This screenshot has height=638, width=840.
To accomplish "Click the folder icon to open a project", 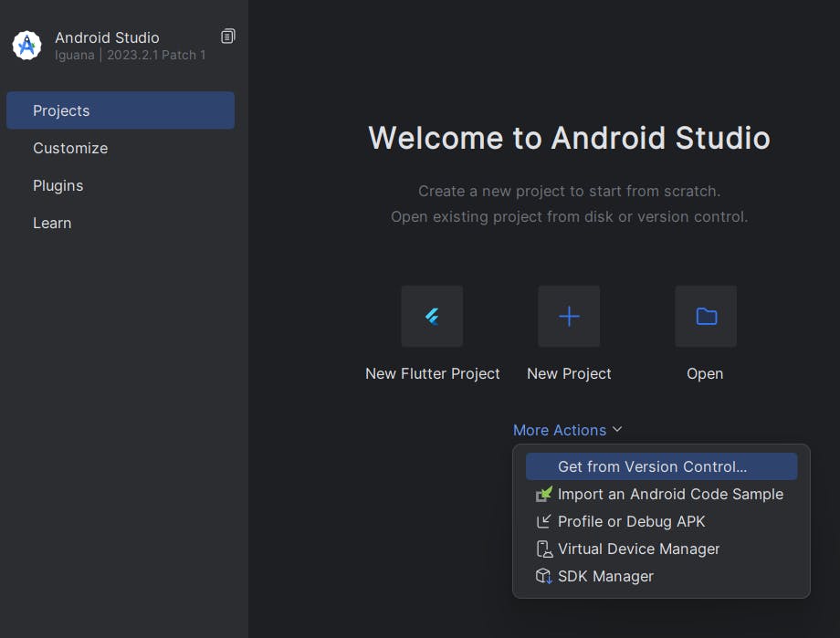I will point(706,317).
